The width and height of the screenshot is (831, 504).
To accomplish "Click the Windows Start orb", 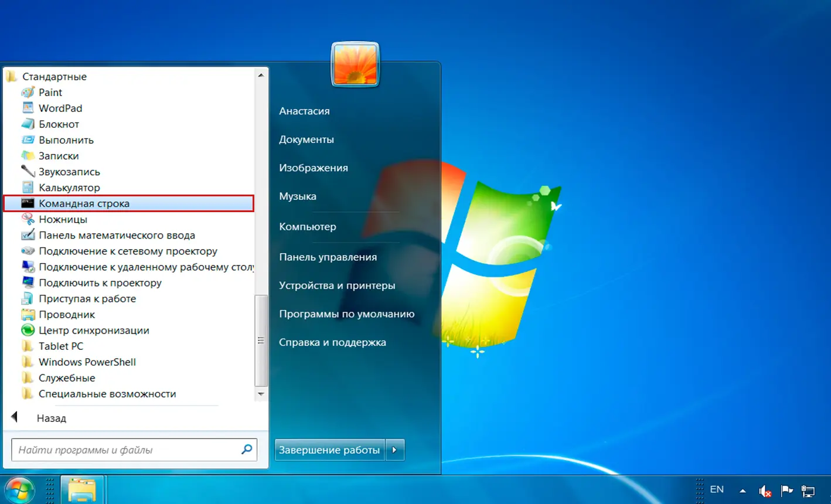I will point(19,490).
